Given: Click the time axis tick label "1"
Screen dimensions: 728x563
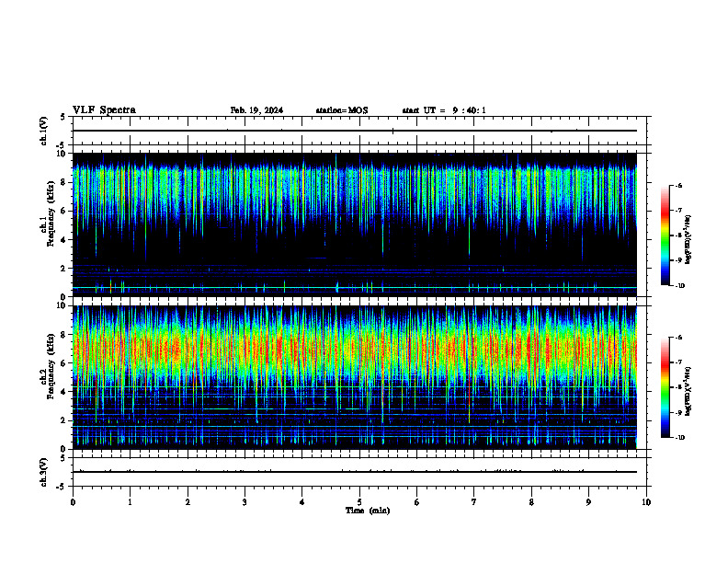Looking at the screenshot, I should click(x=130, y=502).
